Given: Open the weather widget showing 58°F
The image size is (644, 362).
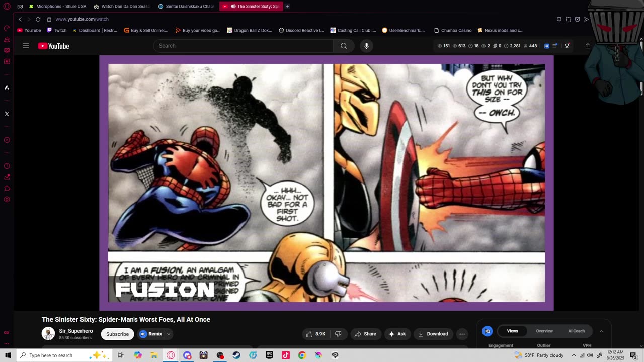Looking at the screenshot, I should pos(539,355).
